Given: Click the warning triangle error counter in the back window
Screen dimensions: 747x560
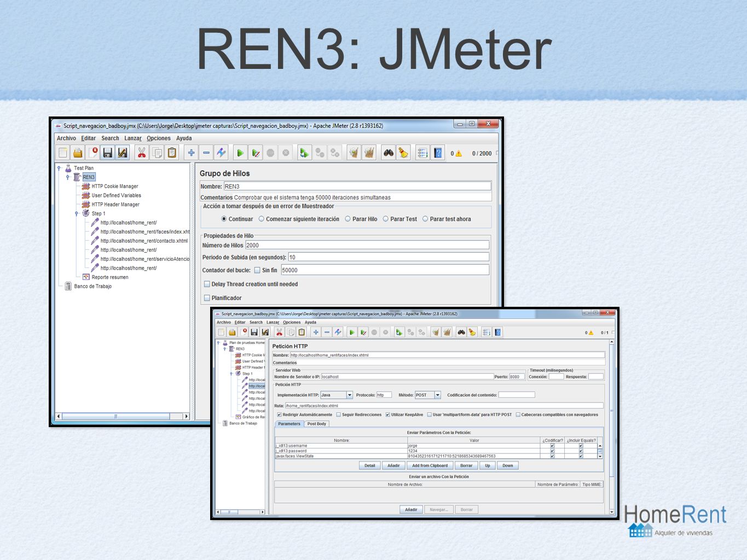Looking at the screenshot, I should click(x=459, y=154).
